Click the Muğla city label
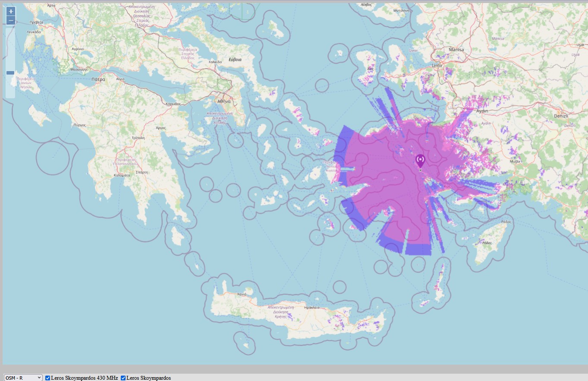This screenshot has width=588, height=381. tap(515, 161)
